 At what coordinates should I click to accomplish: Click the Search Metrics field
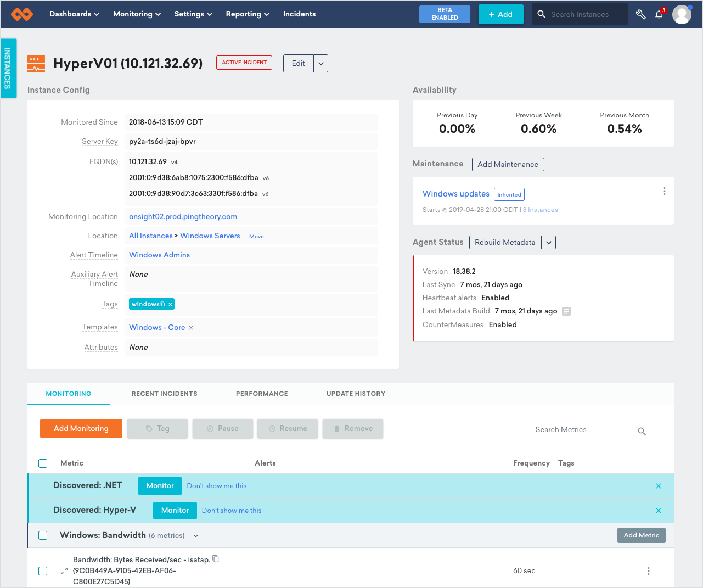tap(591, 429)
